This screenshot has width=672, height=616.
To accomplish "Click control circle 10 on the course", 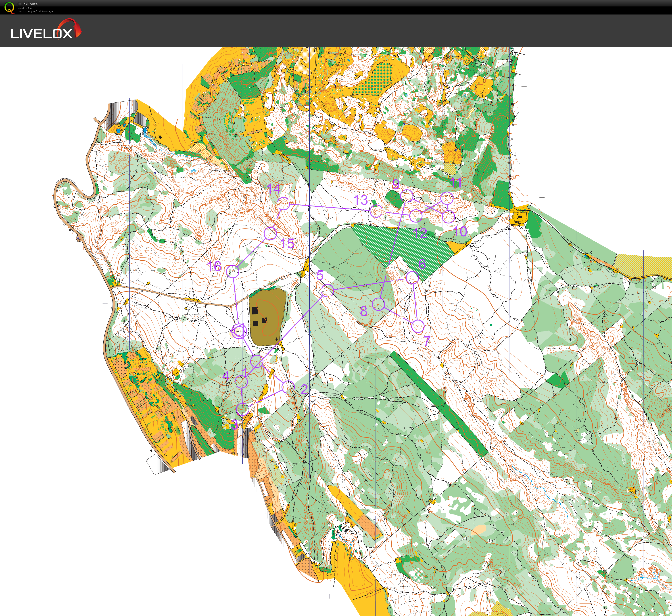I will click(449, 217).
